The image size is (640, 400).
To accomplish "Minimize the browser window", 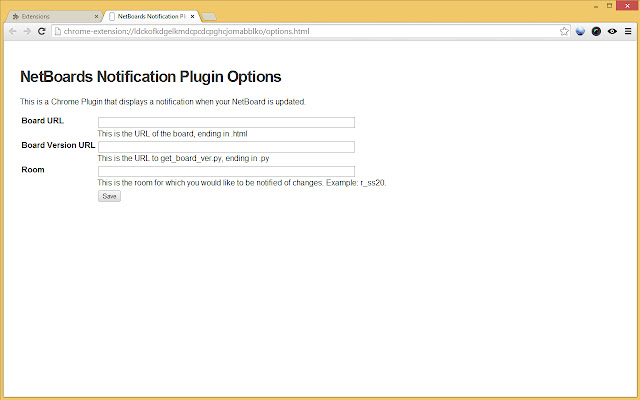I will pos(596,6).
